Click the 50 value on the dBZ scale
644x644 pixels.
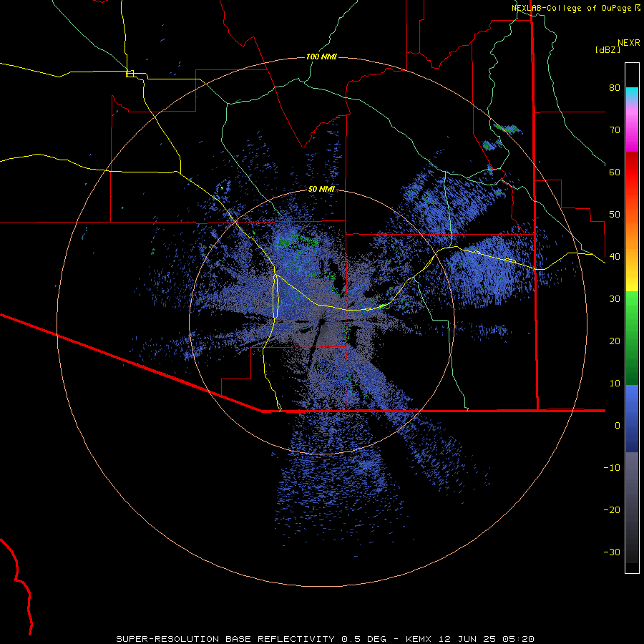615,215
